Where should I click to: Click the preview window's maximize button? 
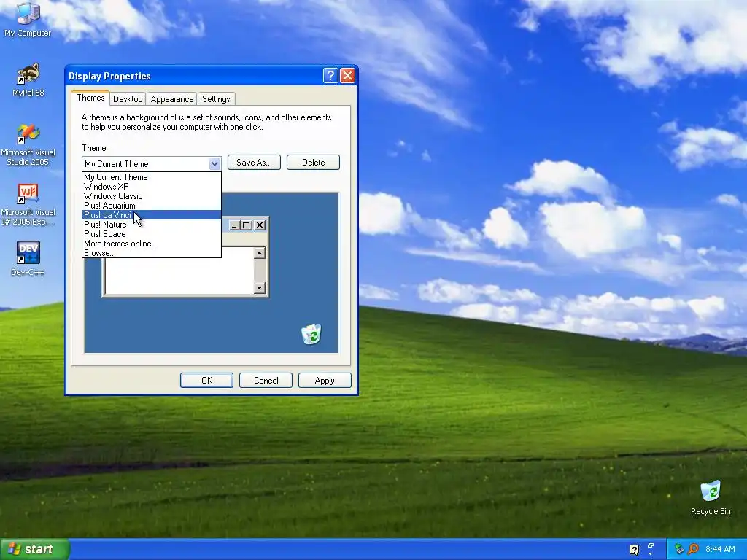coord(247,225)
